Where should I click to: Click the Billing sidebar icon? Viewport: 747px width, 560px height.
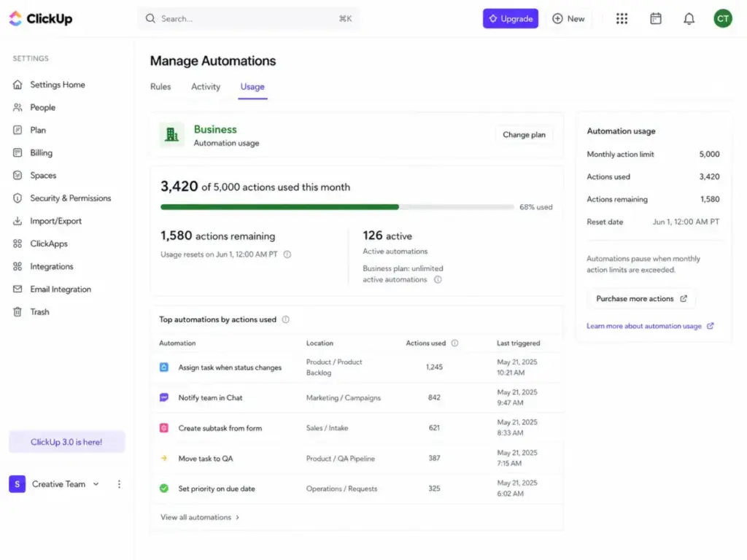[18, 153]
